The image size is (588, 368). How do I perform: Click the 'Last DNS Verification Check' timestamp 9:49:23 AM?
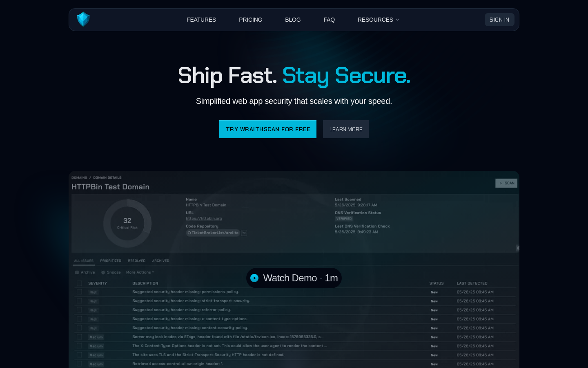356,232
